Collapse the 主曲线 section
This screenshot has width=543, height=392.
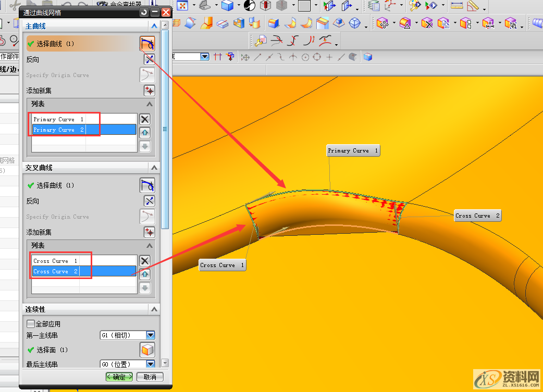pos(154,26)
